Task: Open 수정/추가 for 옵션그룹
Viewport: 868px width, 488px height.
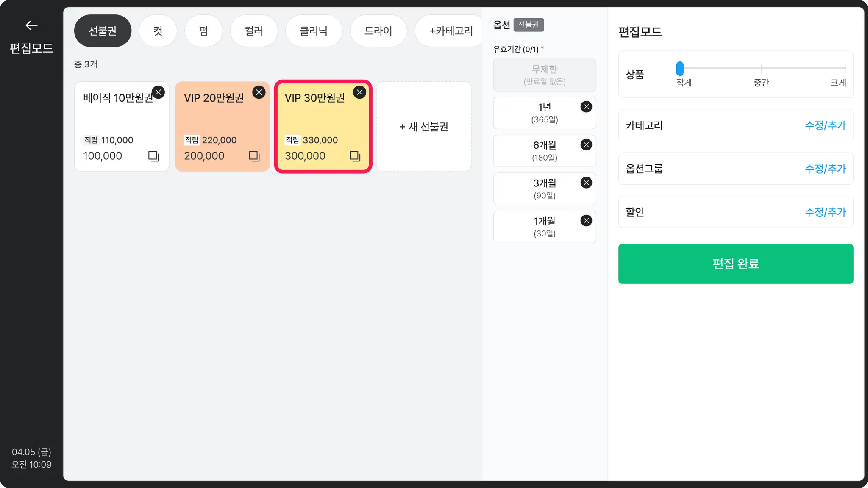Action: [825, 169]
